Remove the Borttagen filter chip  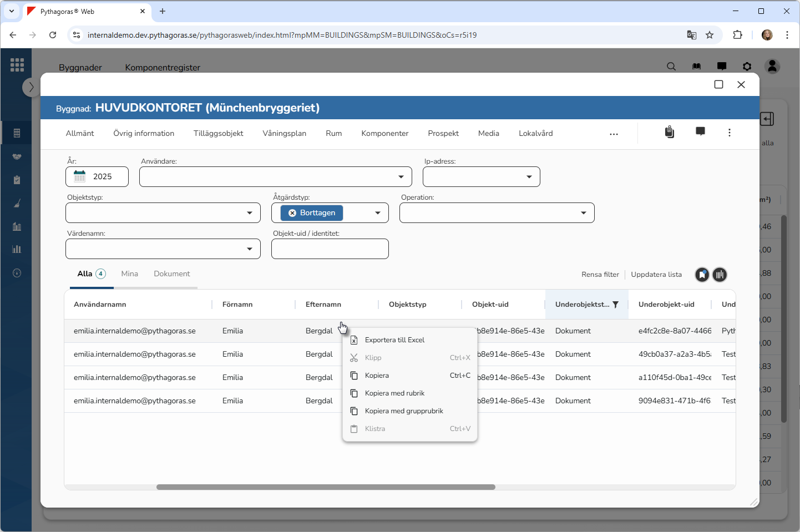click(x=292, y=213)
